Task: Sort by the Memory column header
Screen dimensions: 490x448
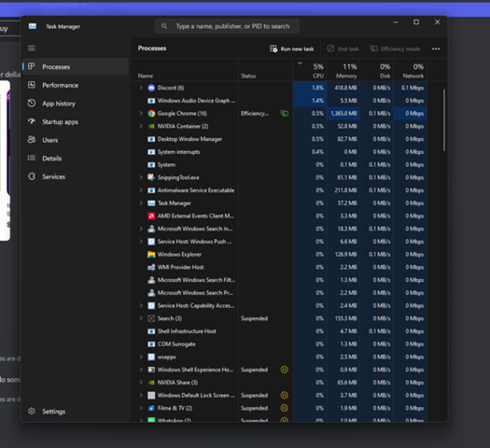Action: click(x=343, y=71)
